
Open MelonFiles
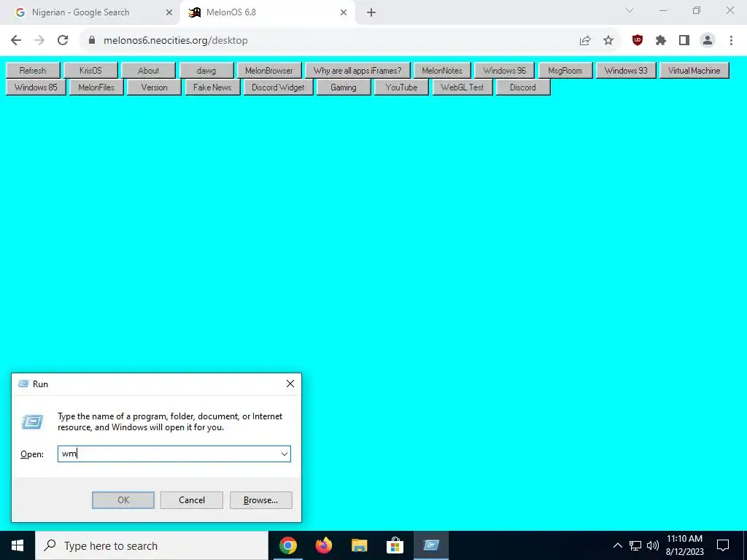[x=96, y=87]
